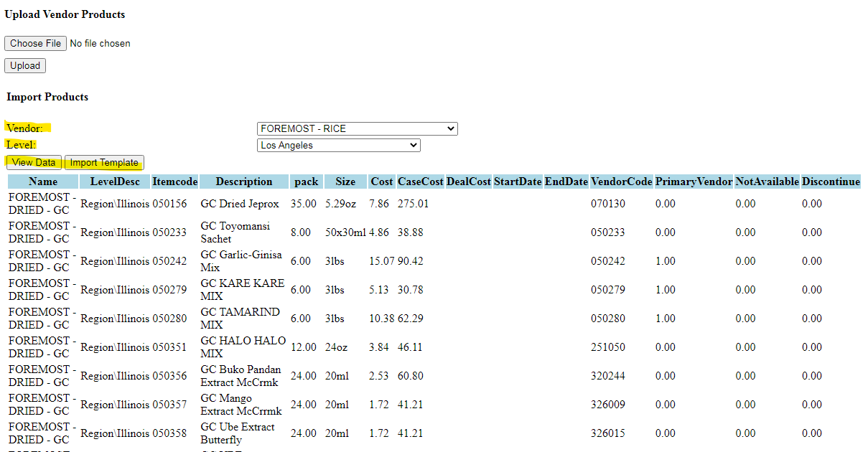
Task: Click vendor code 070130
Action: 608,204
